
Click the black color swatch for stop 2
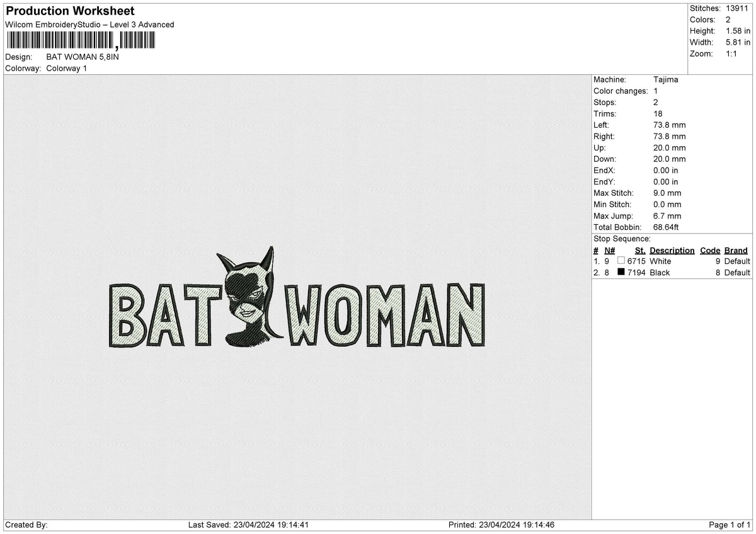click(x=621, y=272)
